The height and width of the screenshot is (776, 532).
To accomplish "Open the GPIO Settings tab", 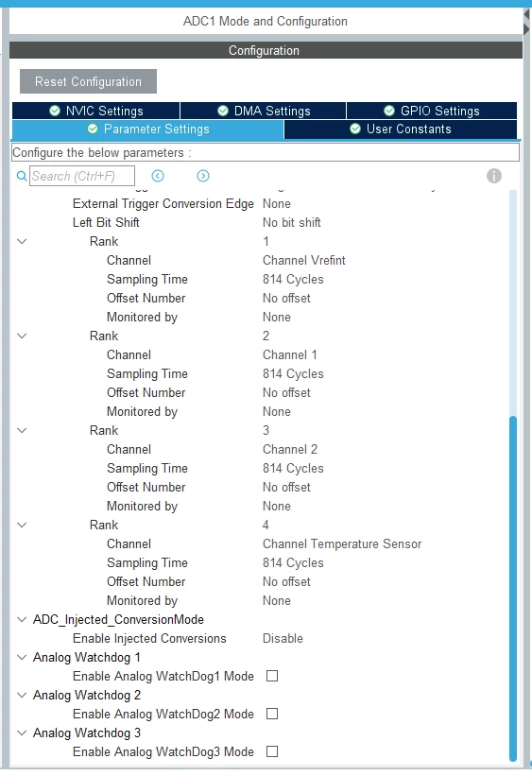I will pos(432,111).
